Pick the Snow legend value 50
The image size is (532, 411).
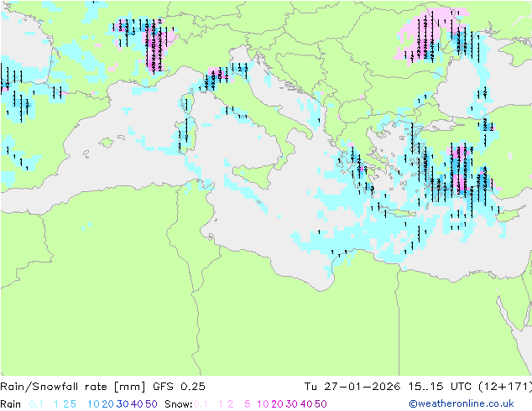(x=321, y=404)
